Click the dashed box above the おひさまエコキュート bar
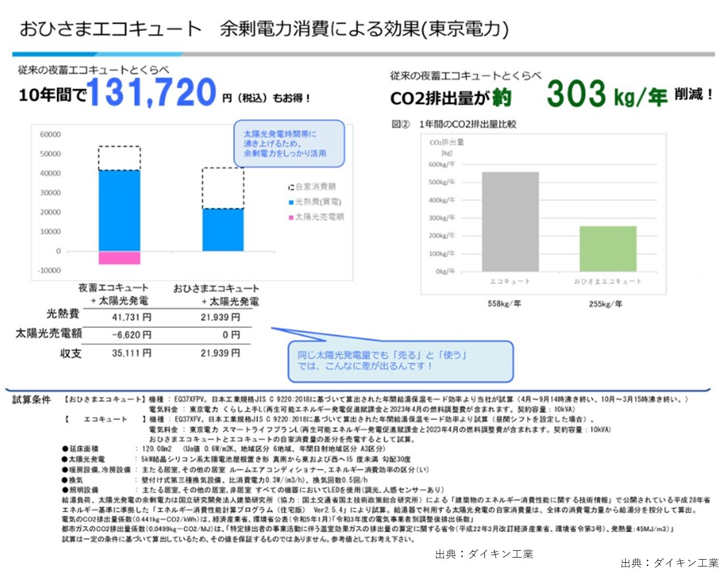 pos(223,188)
